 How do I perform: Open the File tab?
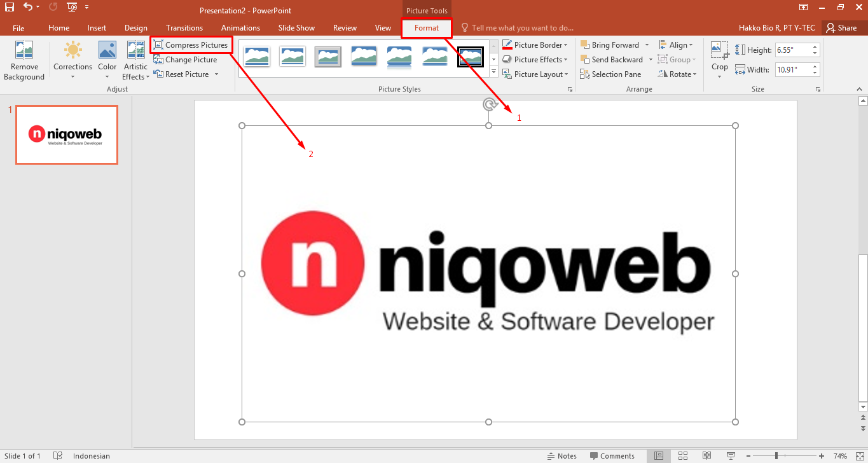(x=18, y=28)
